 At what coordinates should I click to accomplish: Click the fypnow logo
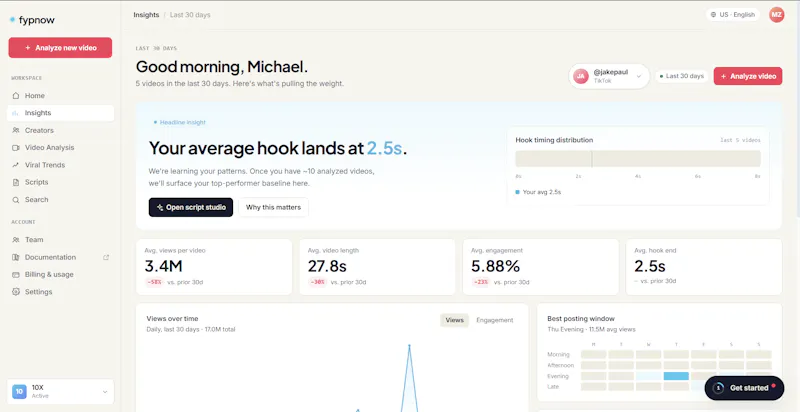[x=32, y=20]
